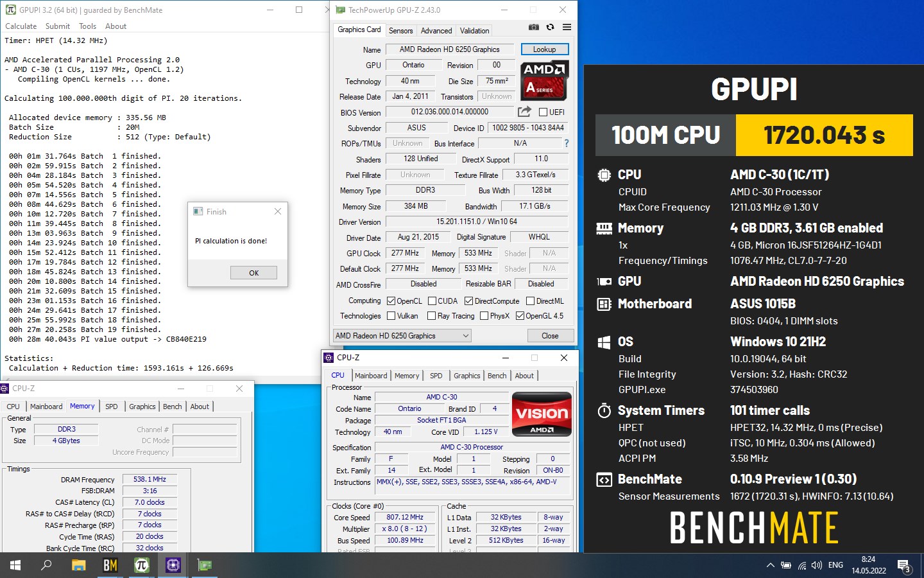The height and width of the screenshot is (578, 924).
Task: Open the Calculate menu in GPUPI
Action: coord(21,26)
